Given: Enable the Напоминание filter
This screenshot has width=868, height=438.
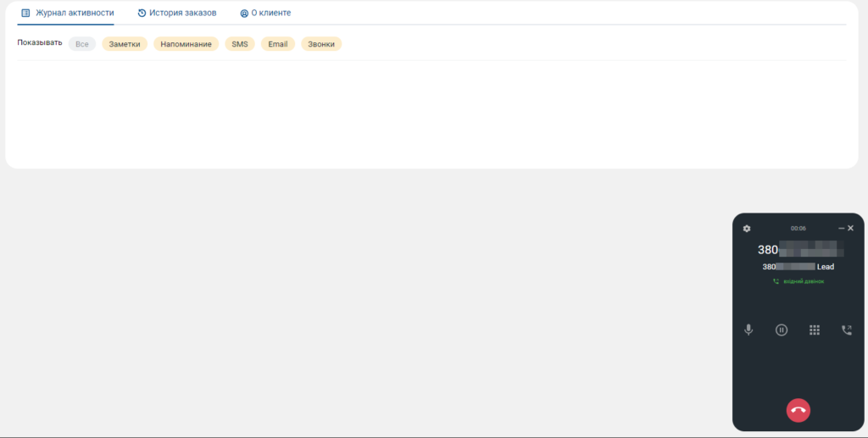Looking at the screenshot, I should pos(186,44).
